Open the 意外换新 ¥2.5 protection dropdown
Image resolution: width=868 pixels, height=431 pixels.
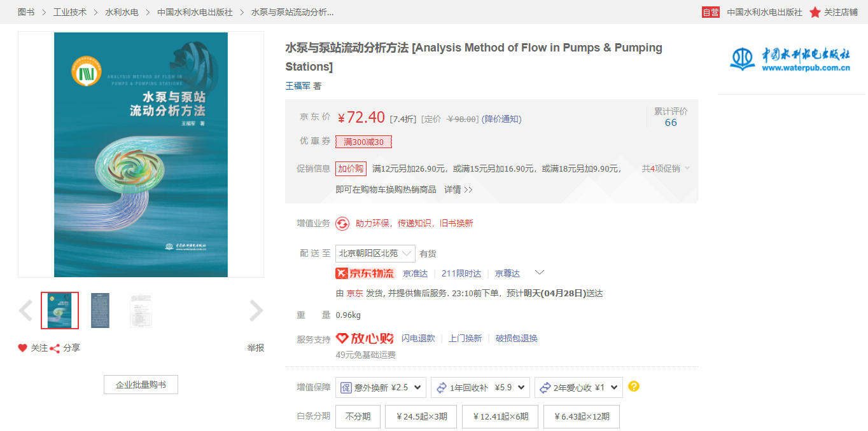[x=381, y=386]
